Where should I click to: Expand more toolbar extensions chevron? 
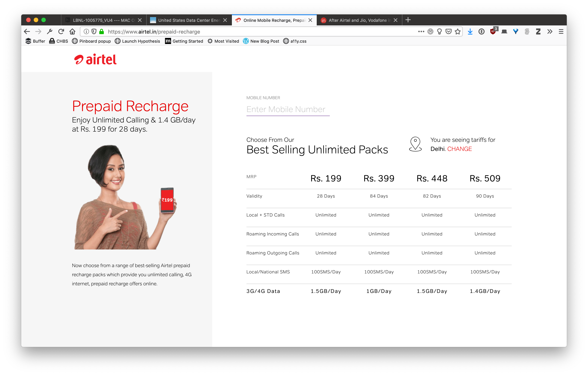coord(550,31)
